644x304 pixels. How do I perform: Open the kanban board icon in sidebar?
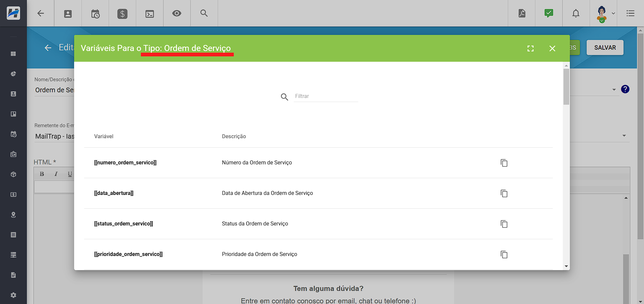pyautogui.click(x=13, y=114)
